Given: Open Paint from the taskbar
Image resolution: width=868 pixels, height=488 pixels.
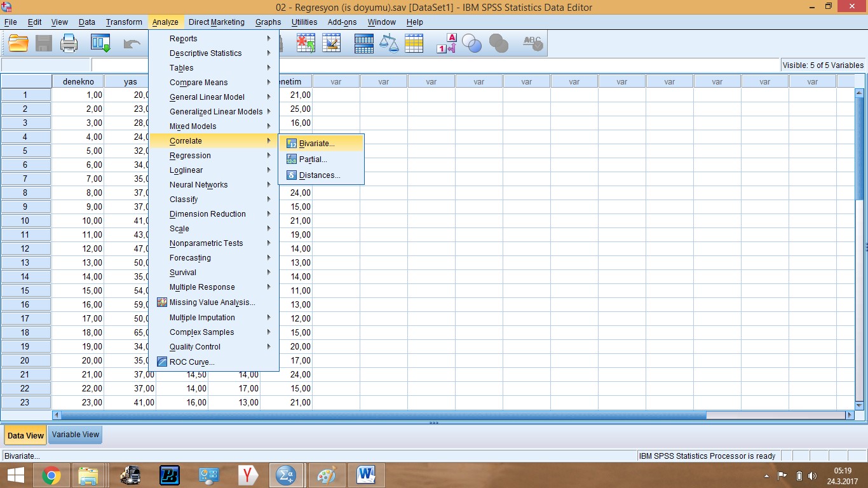Looking at the screenshot, I should point(327,475).
